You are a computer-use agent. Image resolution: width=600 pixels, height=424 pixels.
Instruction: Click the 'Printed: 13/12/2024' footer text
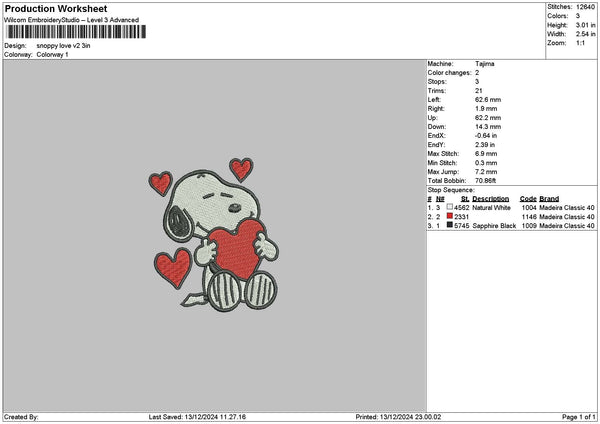(398, 417)
